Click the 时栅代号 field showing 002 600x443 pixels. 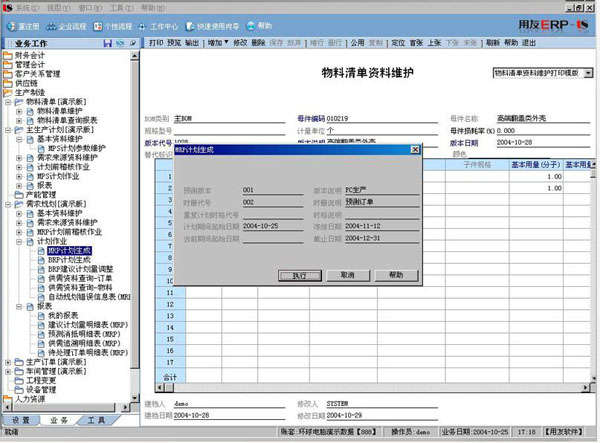click(x=272, y=202)
